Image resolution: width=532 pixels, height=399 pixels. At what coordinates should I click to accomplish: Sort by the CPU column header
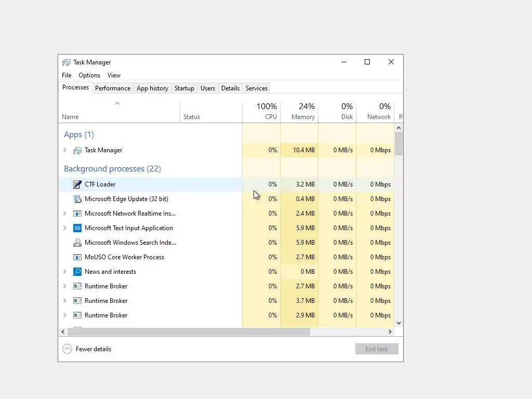261,112
